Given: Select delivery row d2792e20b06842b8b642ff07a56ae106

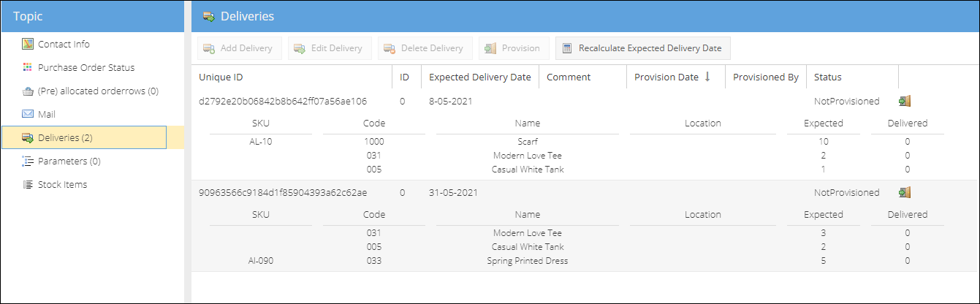Looking at the screenshot, I should (x=283, y=102).
